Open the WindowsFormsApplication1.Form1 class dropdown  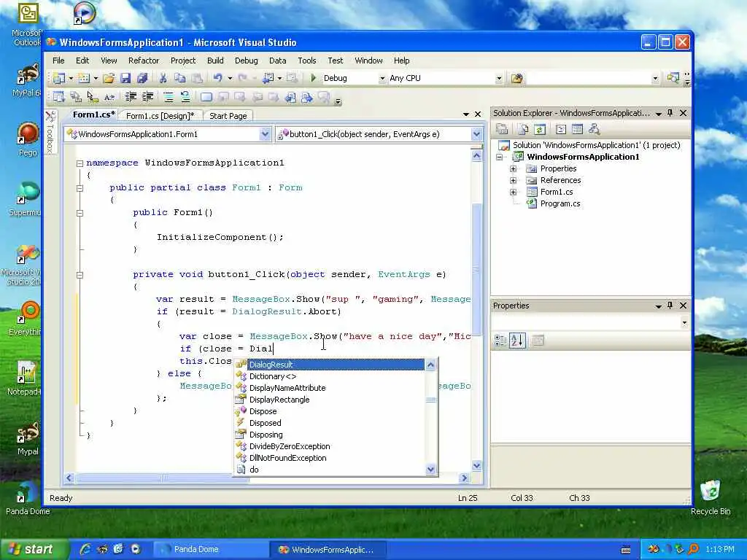[265, 134]
